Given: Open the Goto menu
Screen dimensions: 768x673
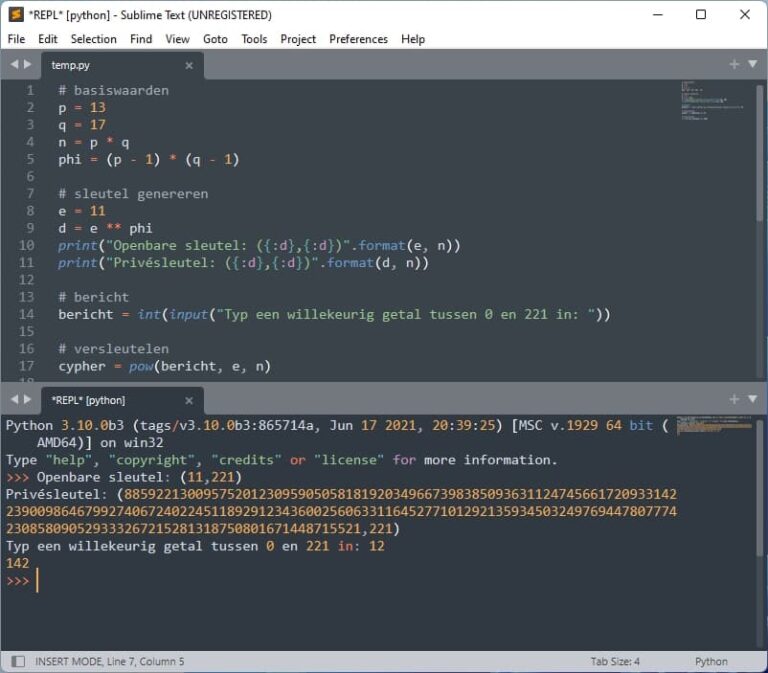Looking at the screenshot, I should 215,39.
